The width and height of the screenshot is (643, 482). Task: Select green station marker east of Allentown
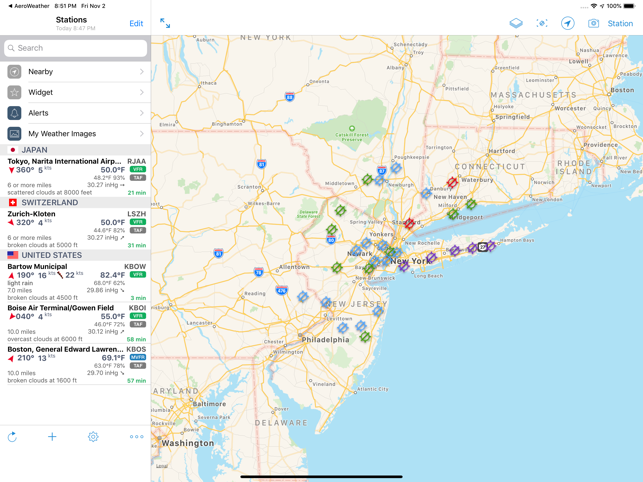click(337, 268)
